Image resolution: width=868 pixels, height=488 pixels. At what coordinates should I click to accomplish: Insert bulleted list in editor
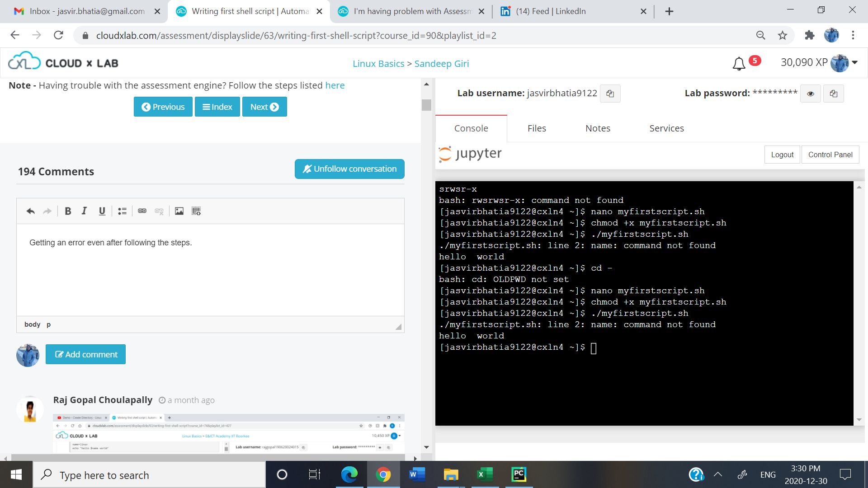tap(122, 211)
